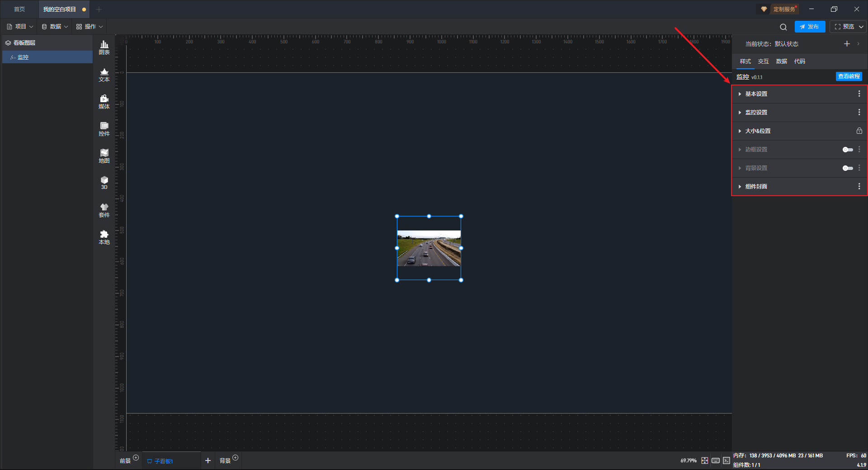Click the 组件数: 1 / 1 status text

pyautogui.click(x=746, y=465)
